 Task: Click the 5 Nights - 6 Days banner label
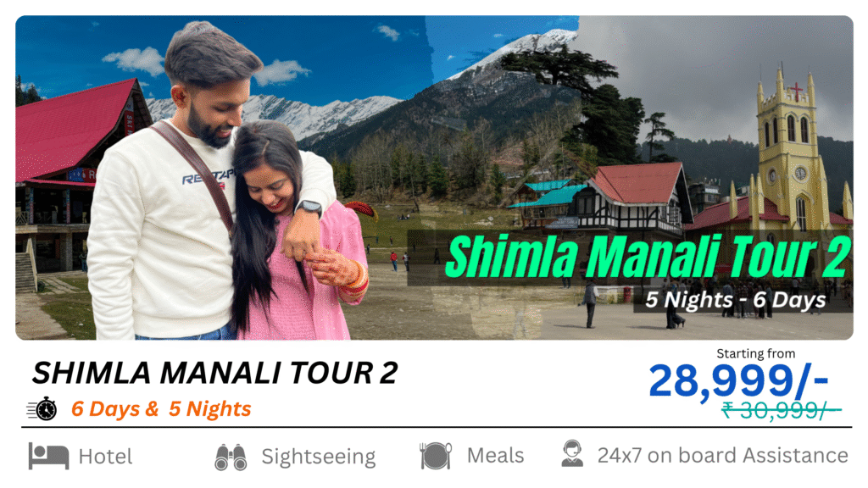(x=736, y=300)
